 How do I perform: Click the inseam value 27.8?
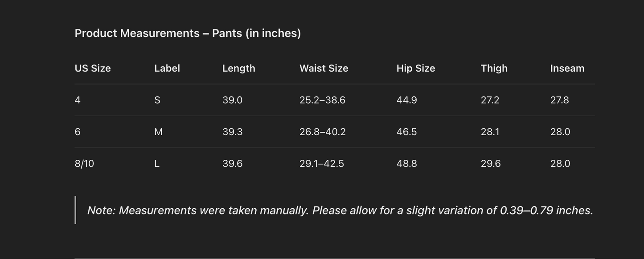pos(560,100)
